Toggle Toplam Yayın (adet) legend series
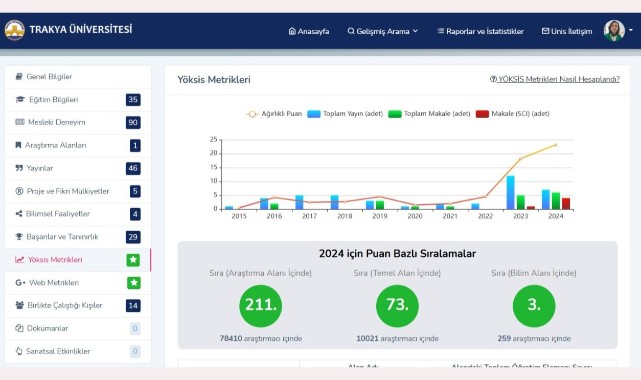 click(345, 114)
